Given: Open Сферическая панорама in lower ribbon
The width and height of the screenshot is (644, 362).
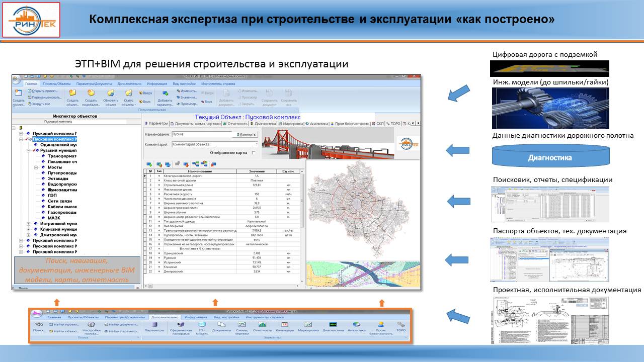Looking at the screenshot, I should [x=180, y=325].
